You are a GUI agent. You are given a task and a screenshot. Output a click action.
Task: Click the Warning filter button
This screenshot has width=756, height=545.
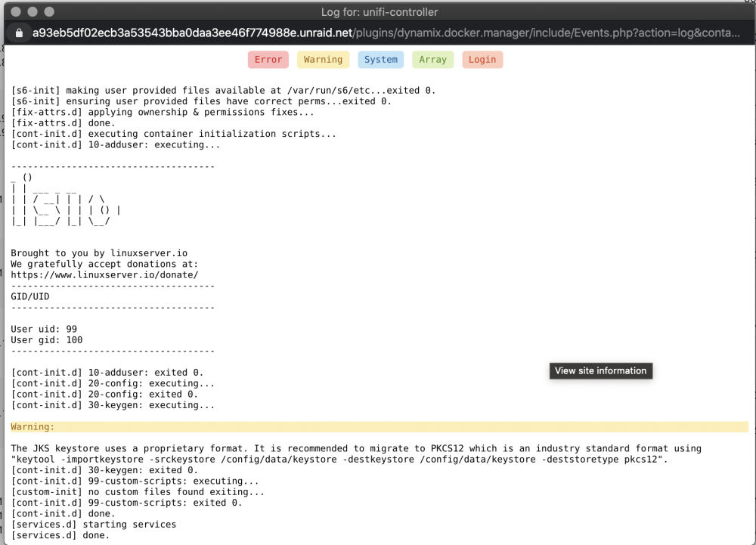pyautogui.click(x=323, y=60)
